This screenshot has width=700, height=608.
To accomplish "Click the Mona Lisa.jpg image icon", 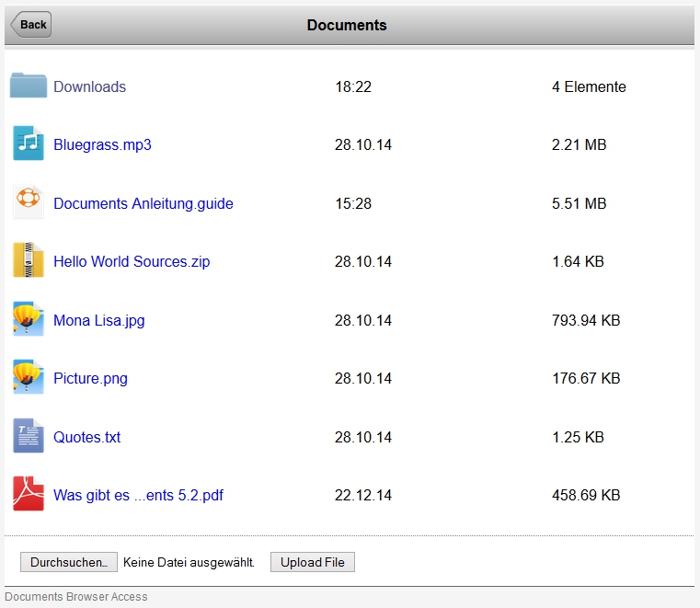I will click(29, 320).
